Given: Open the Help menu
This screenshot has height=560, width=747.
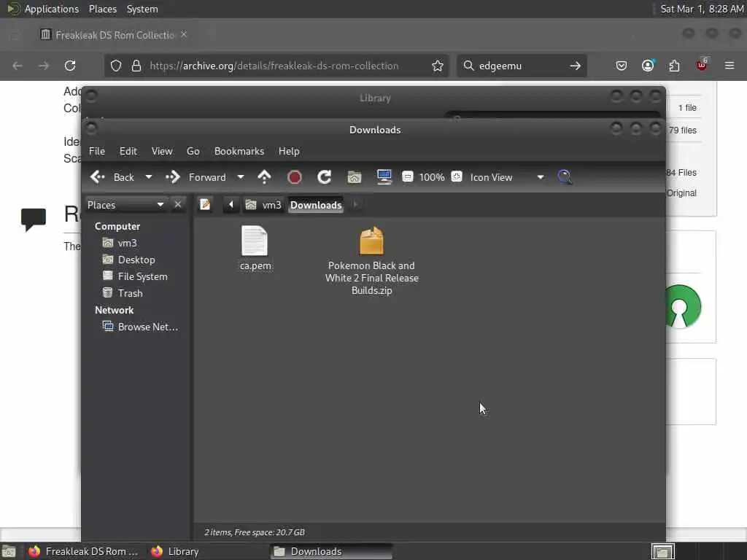Looking at the screenshot, I should (x=289, y=151).
